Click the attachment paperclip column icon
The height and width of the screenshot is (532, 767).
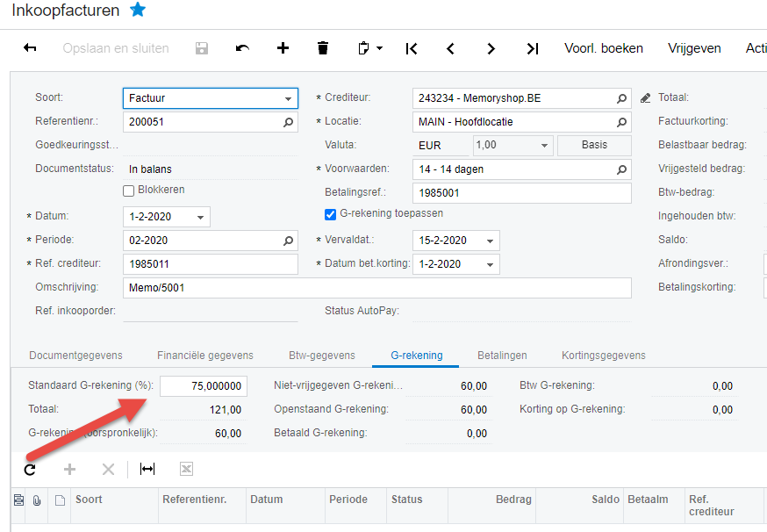coord(37,500)
